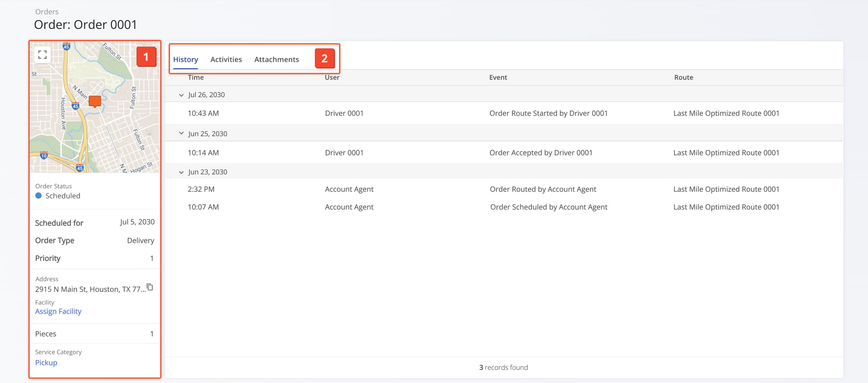Select the Order Route Started event row
Viewport: 868px width, 383px height.
(x=548, y=113)
